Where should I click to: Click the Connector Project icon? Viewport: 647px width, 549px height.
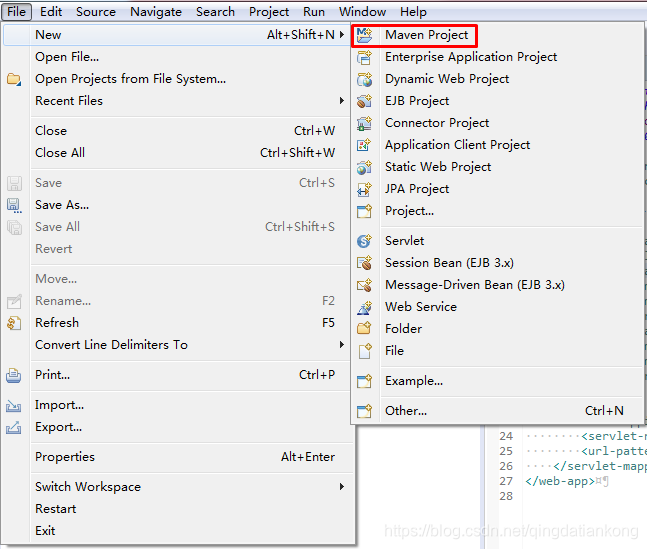click(x=364, y=123)
